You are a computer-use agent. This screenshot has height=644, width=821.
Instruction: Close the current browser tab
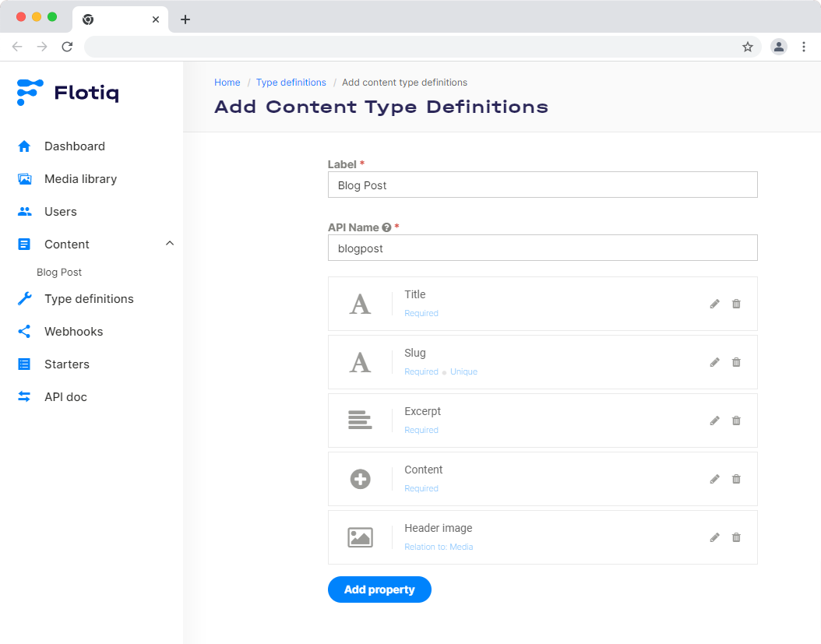tap(156, 19)
